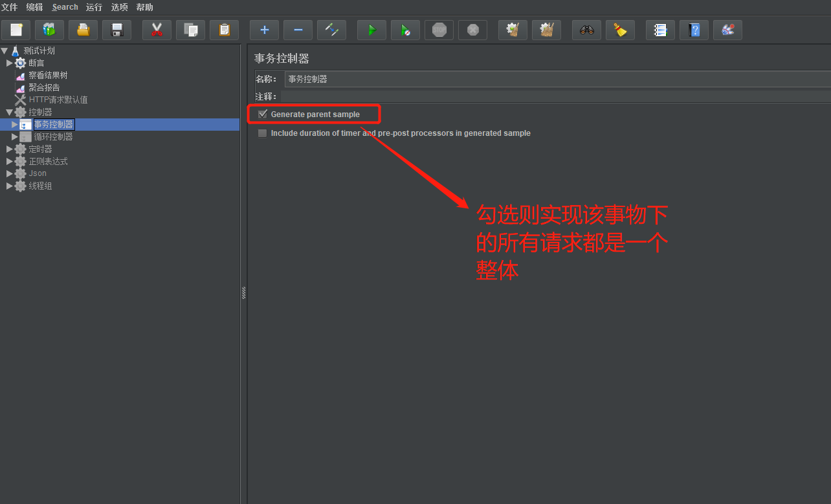Select the 控制器 tree row

point(40,112)
